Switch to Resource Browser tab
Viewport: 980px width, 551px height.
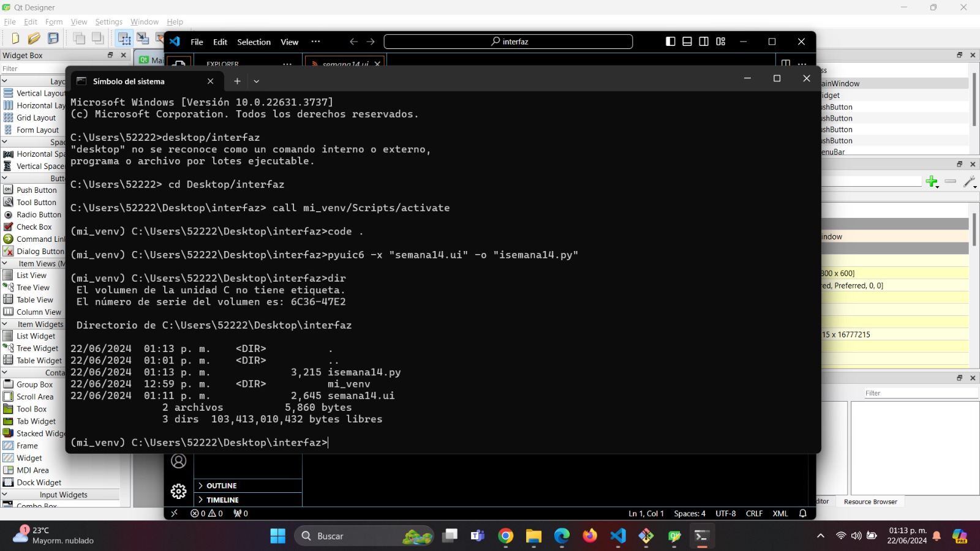[870, 501]
